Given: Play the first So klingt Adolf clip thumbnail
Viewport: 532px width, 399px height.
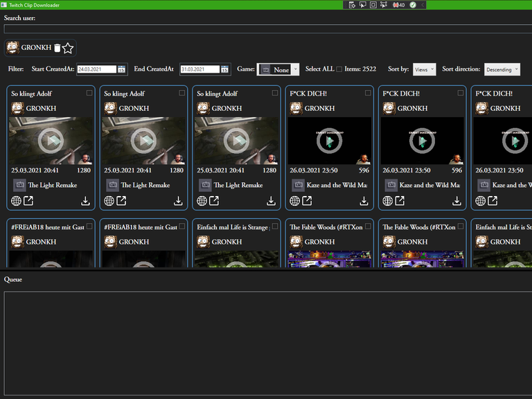Looking at the screenshot, I should coord(51,141).
